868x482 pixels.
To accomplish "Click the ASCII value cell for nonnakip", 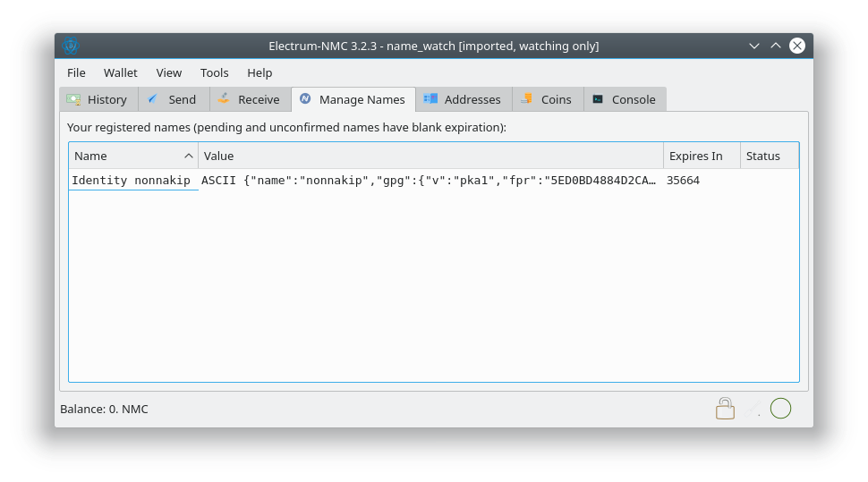I will tap(430, 181).
